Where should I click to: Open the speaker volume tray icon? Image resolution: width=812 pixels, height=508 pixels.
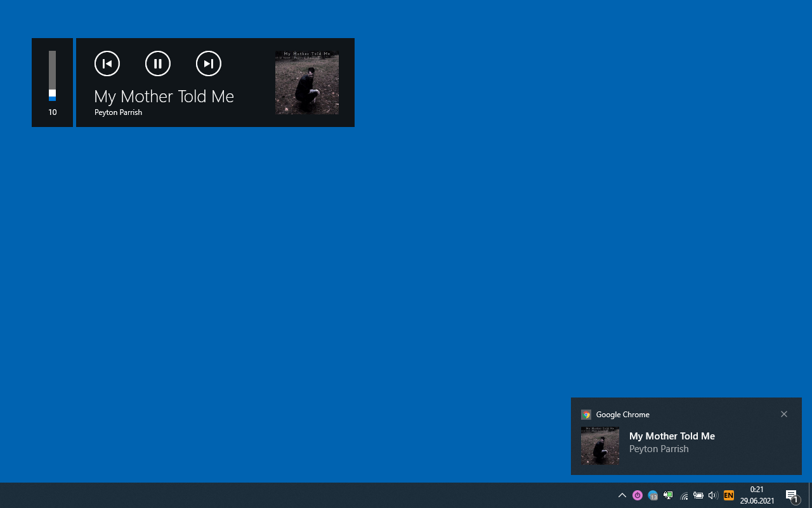(713, 495)
